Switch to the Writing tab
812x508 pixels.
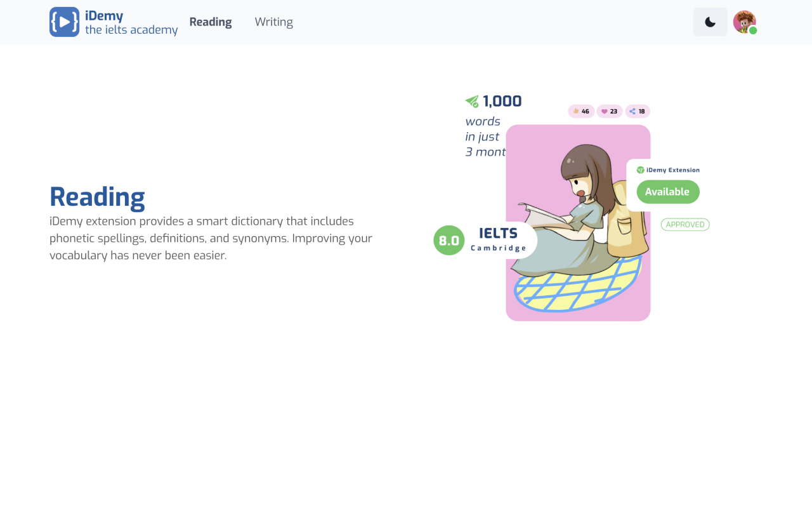(x=273, y=22)
